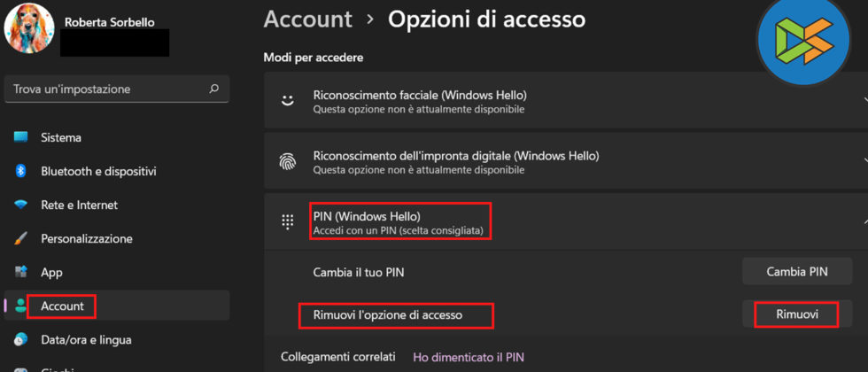Click the Trova un'impostazione search field

(106, 89)
